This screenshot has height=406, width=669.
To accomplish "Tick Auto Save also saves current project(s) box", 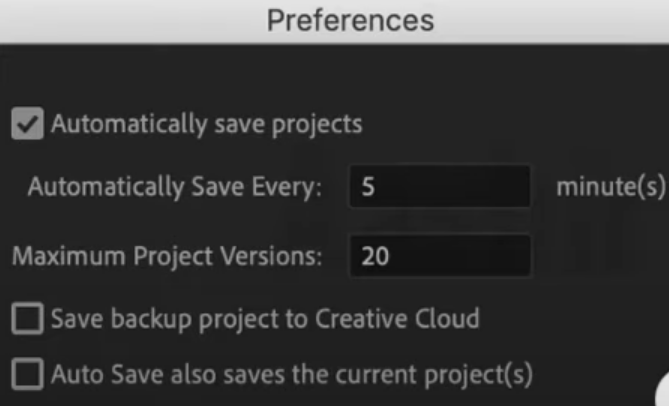I will point(28,375).
